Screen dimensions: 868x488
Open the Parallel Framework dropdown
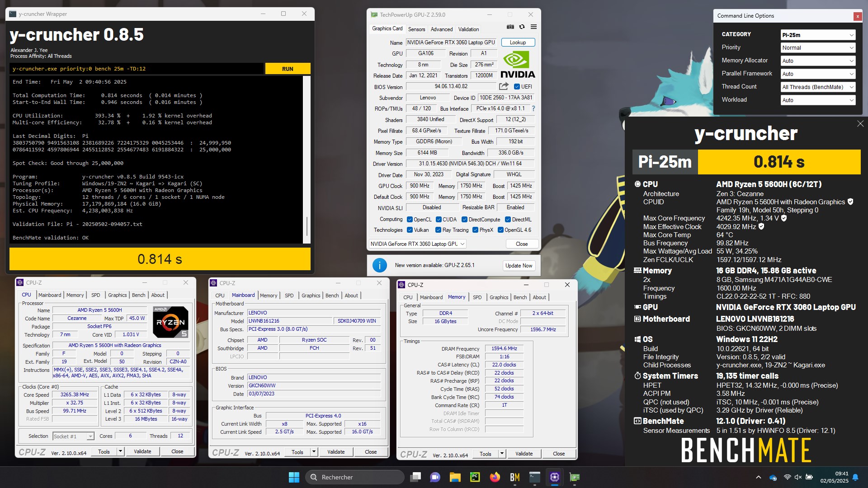818,74
